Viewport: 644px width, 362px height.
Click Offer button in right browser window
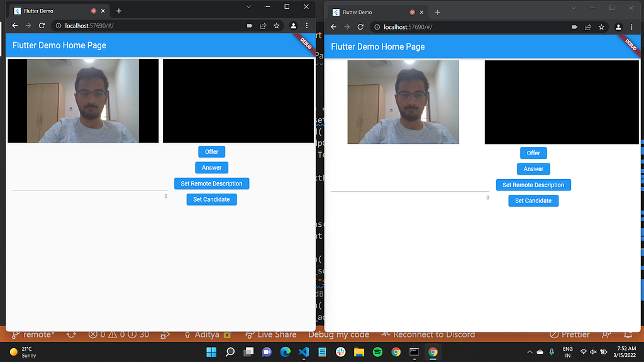[533, 153]
